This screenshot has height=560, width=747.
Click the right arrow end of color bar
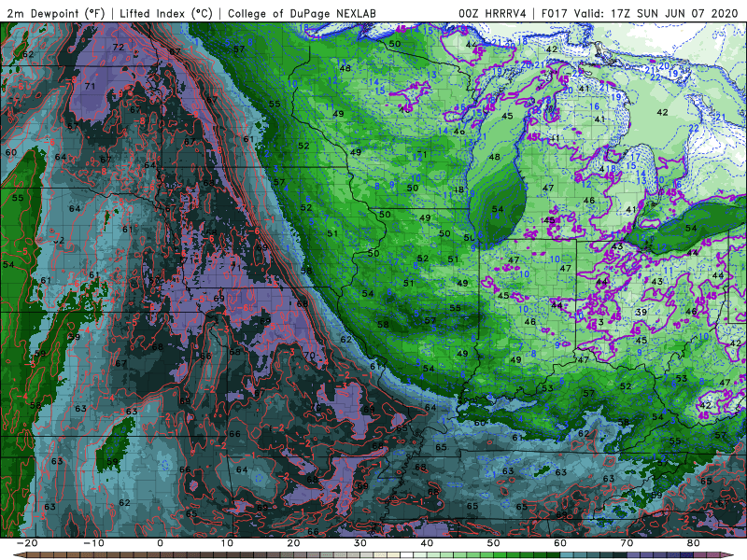pyautogui.click(x=726, y=555)
